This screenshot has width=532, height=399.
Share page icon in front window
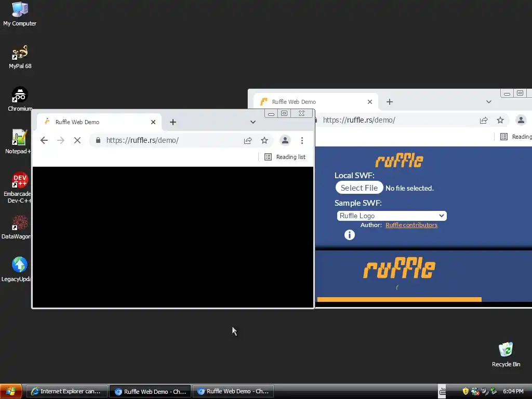click(248, 140)
